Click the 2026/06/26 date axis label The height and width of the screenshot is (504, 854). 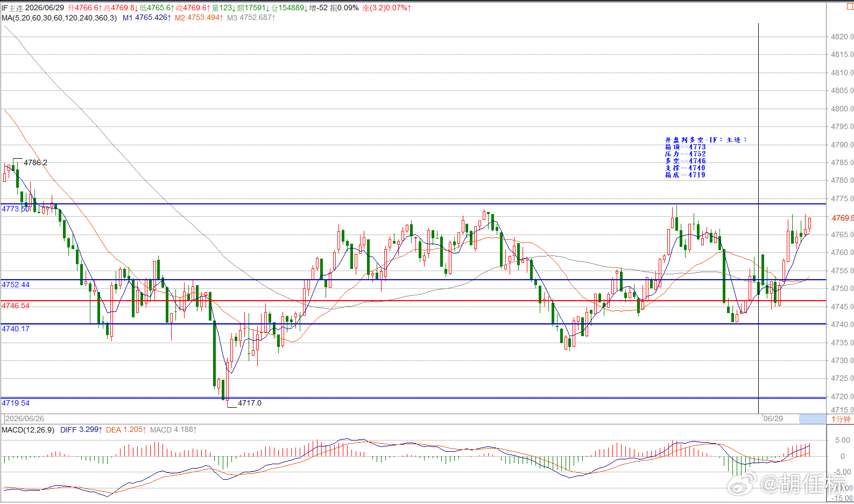click(x=25, y=418)
